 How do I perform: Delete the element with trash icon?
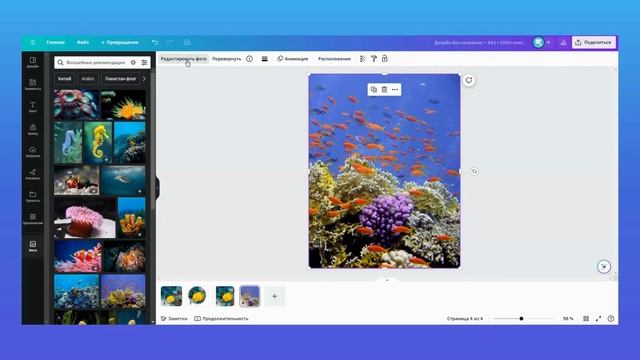pos(384,89)
